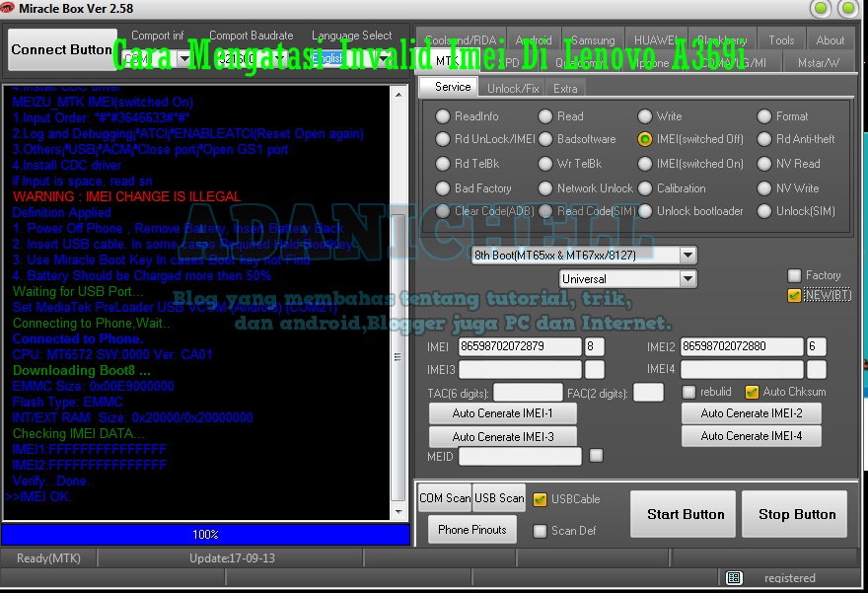Click the Start Button
Screen dimensions: 868x593
[685, 514]
